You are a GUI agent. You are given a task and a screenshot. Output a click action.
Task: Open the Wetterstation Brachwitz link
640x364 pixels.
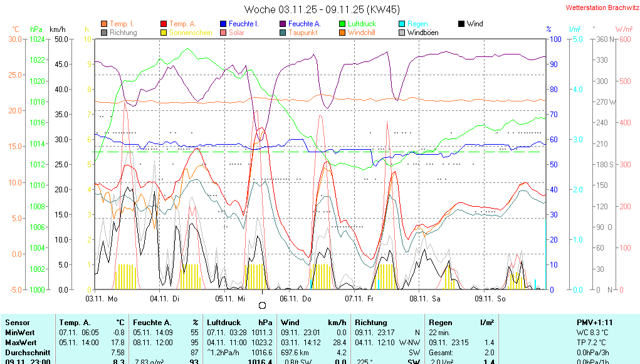click(598, 8)
